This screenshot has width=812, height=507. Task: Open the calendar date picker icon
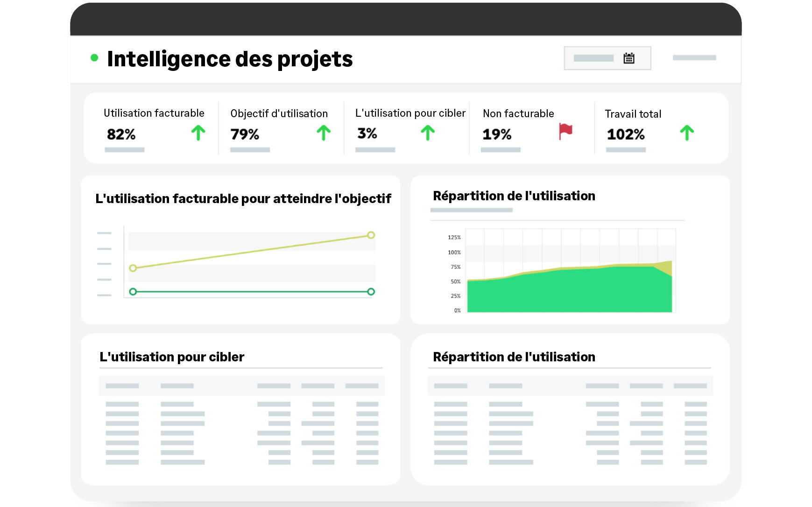click(629, 58)
